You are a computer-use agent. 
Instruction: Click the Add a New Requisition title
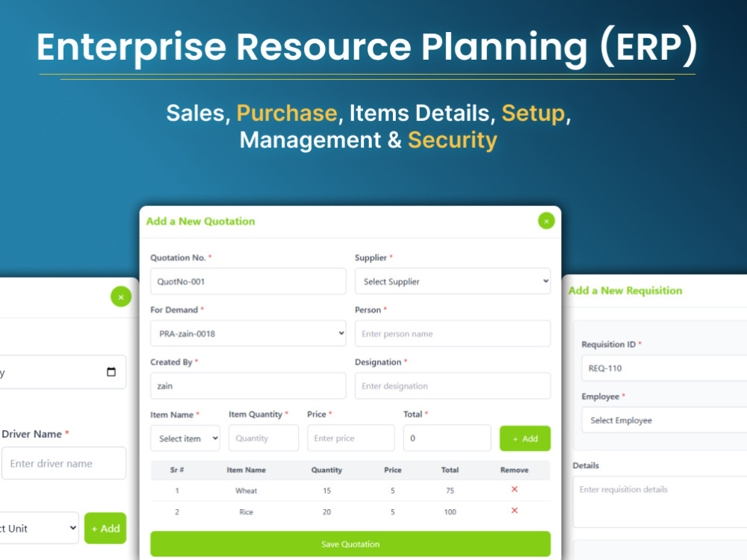625,290
